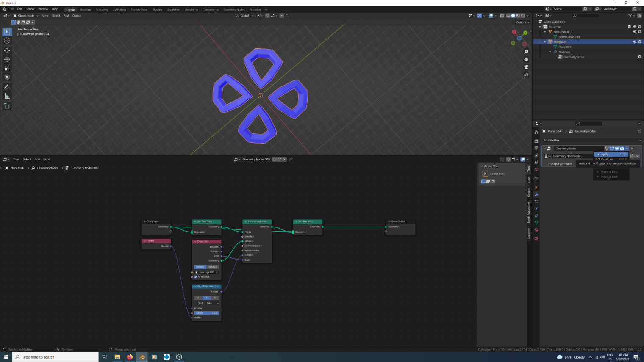Hide Plane.004 in viewport via eye icon
The image size is (644, 362).
tap(634, 42)
